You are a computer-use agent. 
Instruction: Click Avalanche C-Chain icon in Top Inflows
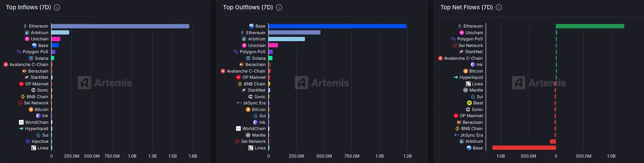6,64
